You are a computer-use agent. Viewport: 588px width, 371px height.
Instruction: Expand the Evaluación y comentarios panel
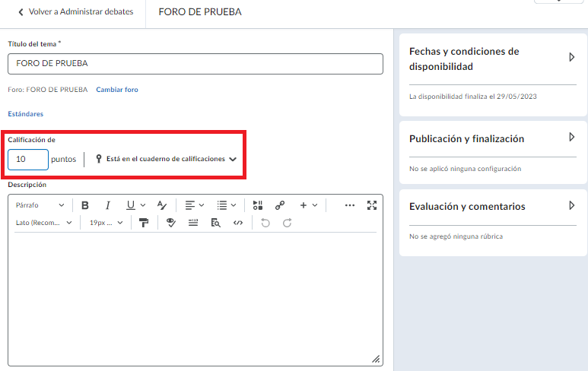point(571,205)
